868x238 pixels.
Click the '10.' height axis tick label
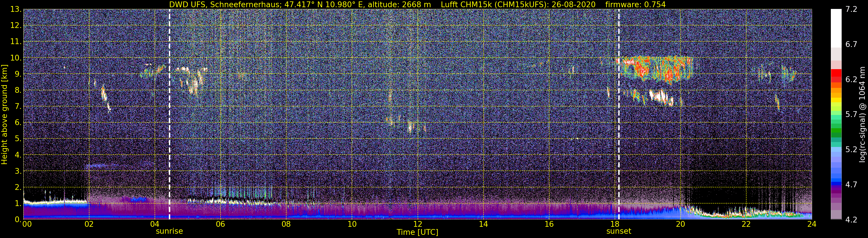(x=16, y=58)
